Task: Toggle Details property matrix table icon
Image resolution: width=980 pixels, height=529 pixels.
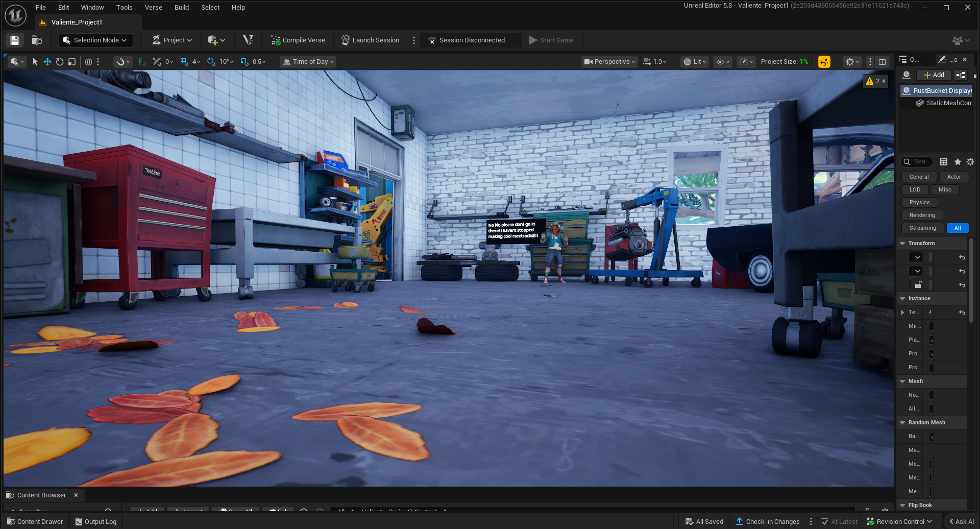Action: point(944,162)
